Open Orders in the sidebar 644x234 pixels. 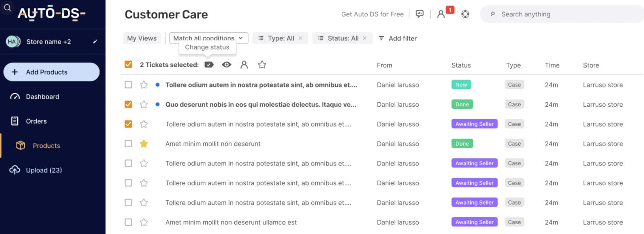36,121
